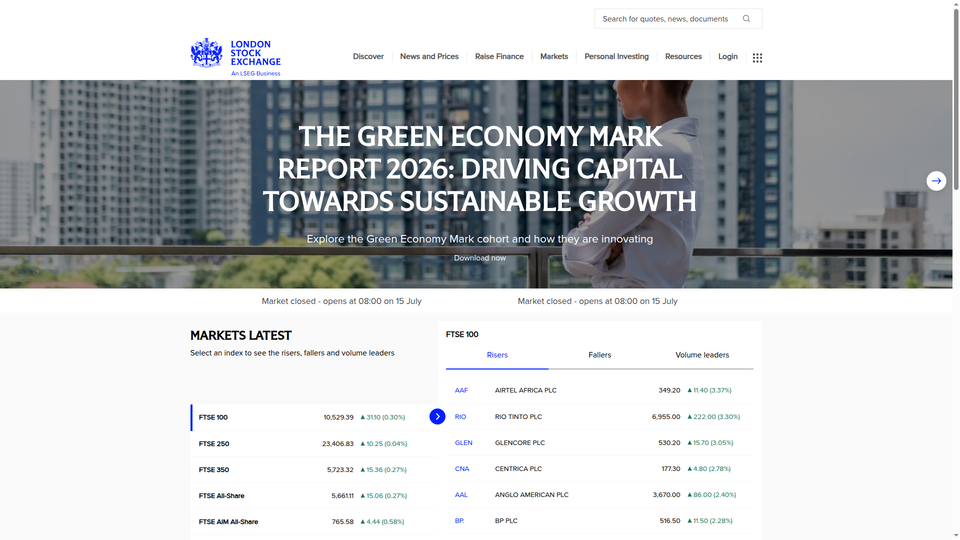Click the blue chevron beside FTSE 100
This screenshot has width=960, height=540.
pyautogui.click(x=437, y=416)
